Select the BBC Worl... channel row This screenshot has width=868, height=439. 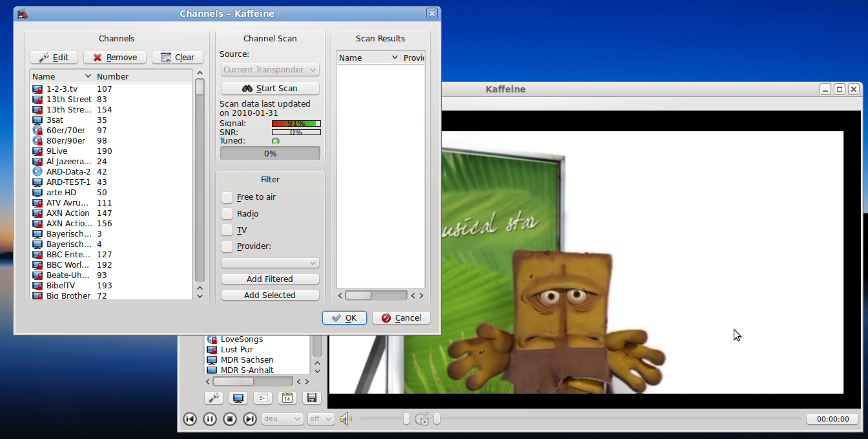tap(111, 265)
